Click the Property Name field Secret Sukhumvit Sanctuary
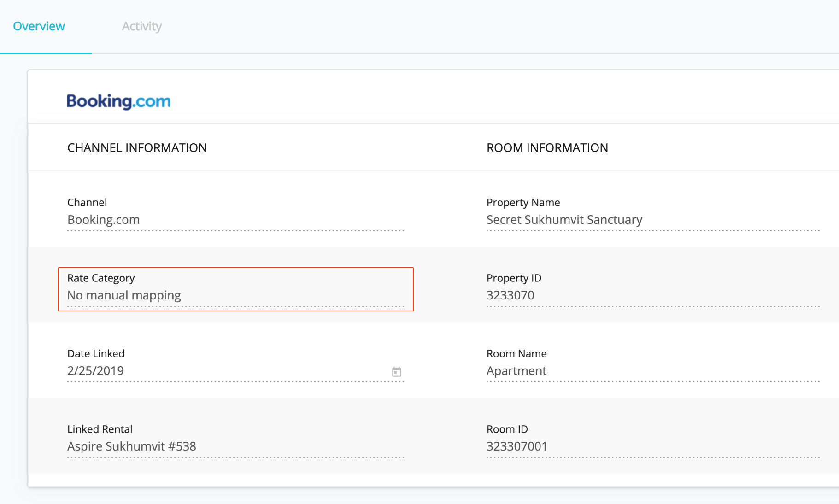Image resolution: width=839 pixels, height=504 pixels. (x=653, y=220)
